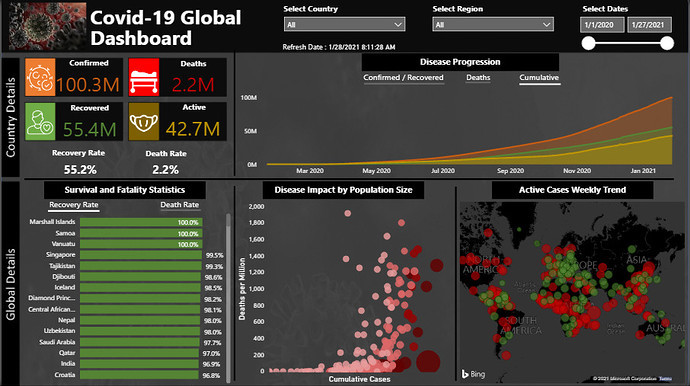Click the Country Details side label

11,118
